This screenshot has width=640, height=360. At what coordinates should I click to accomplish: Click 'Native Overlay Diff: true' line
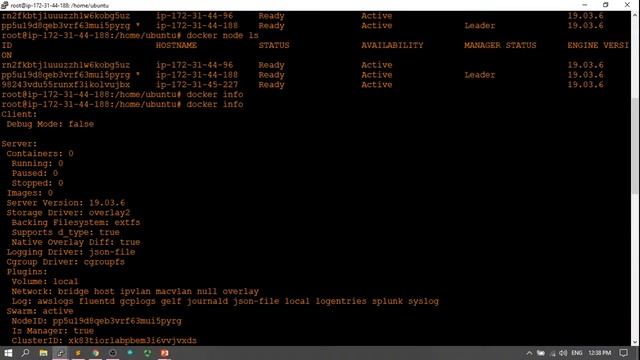pyautogui.click(x=76, y=242)
